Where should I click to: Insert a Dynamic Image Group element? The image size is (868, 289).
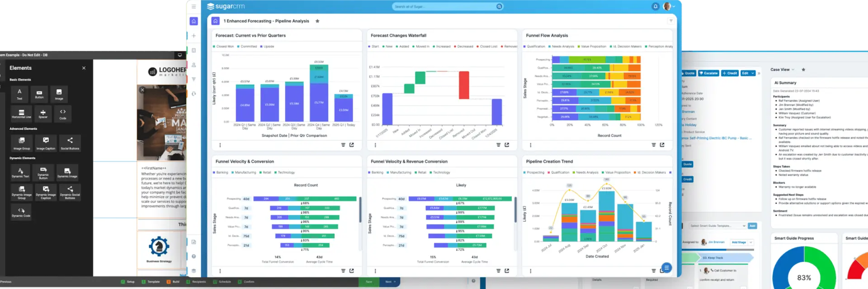(x=22, y=192)
